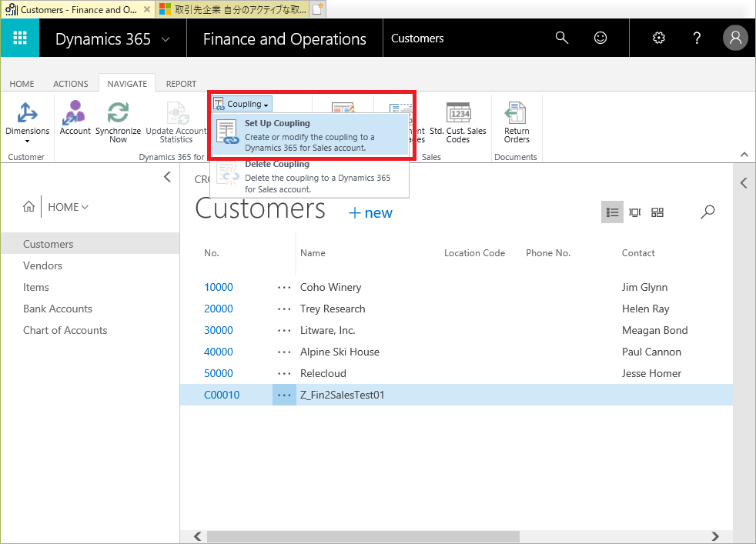The image size is (756, 544).
Task: Select the REPORT ribbon tab
Action: tap(181, 84)
